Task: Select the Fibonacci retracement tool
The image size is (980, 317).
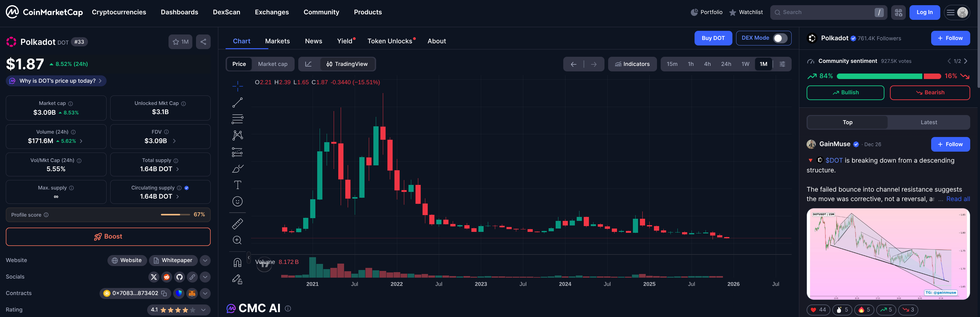Action: click(238, 119)
